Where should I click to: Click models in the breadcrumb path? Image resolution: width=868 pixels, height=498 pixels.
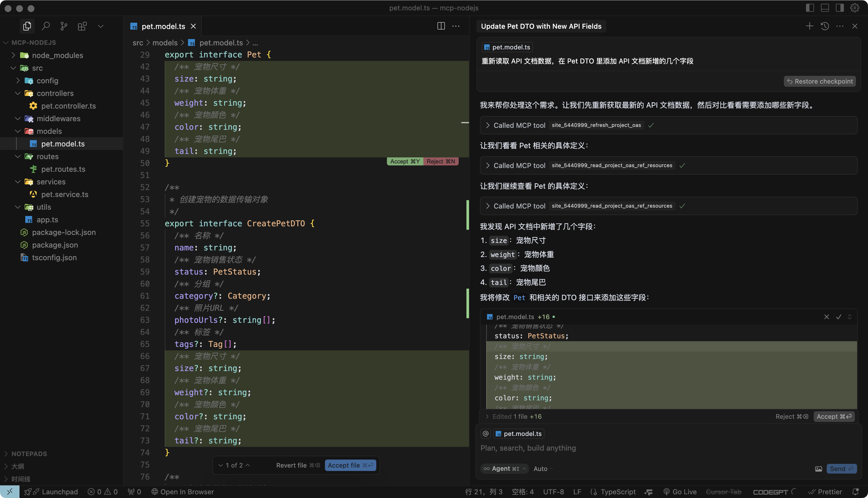(165, 43)
